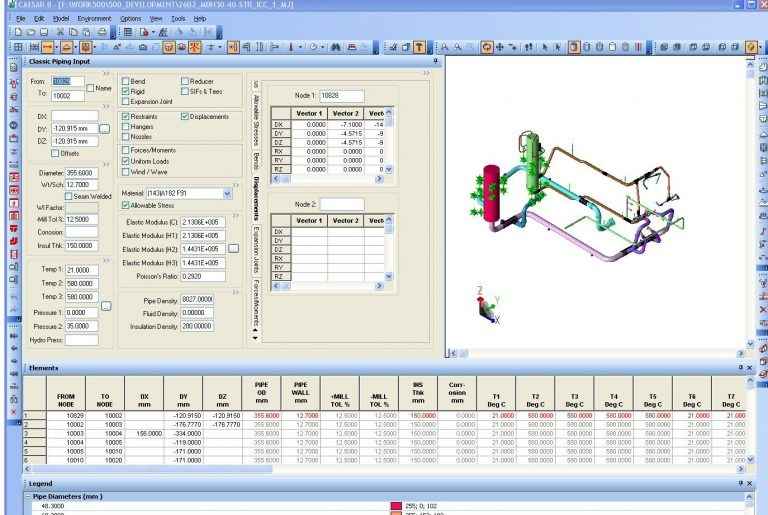
Task: Click the binoculars Find icon
Action: tap(342, 47)
